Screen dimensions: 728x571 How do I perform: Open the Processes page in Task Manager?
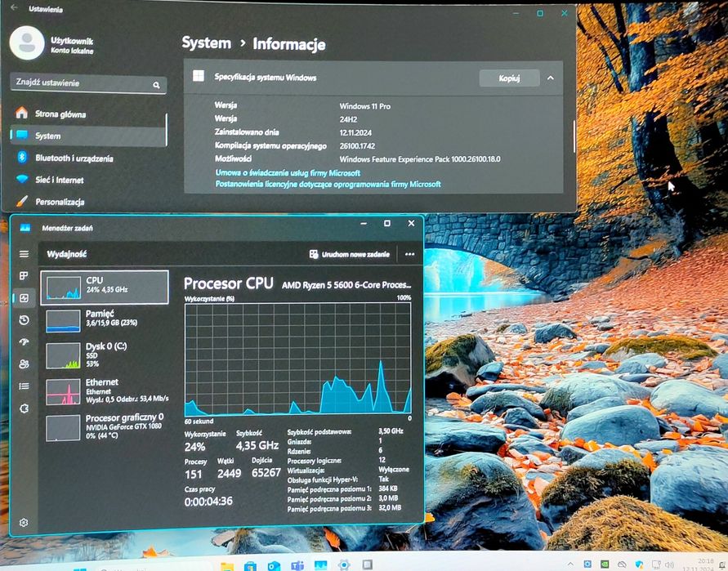pos(24,276)
